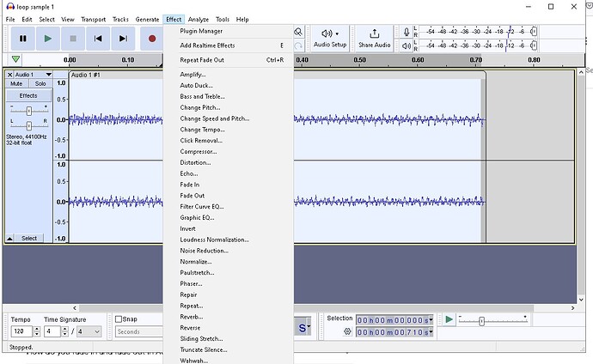The image size is (593, 364).
Task: Click the speaker playback meter icon
Action: pyautogui.click(x=407, y=45)
